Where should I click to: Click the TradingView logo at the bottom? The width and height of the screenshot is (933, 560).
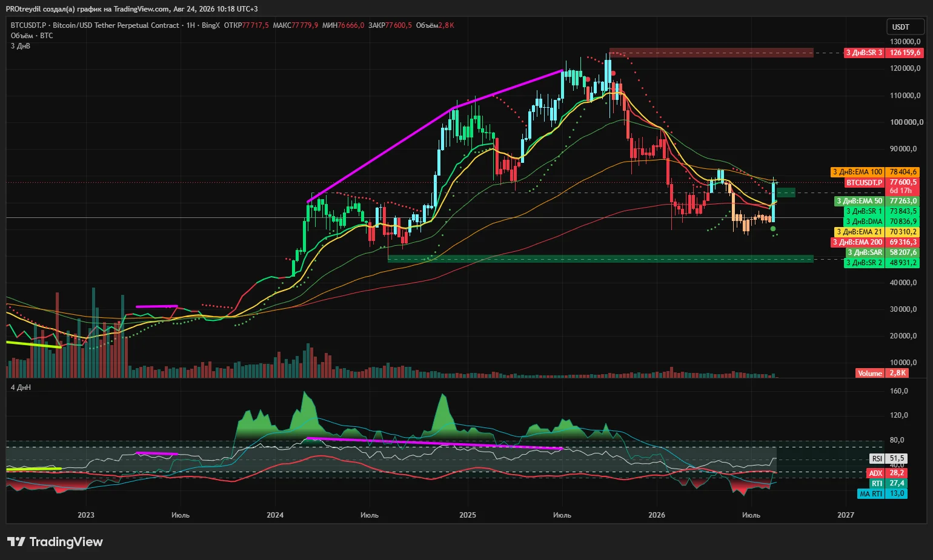[55, 542]
